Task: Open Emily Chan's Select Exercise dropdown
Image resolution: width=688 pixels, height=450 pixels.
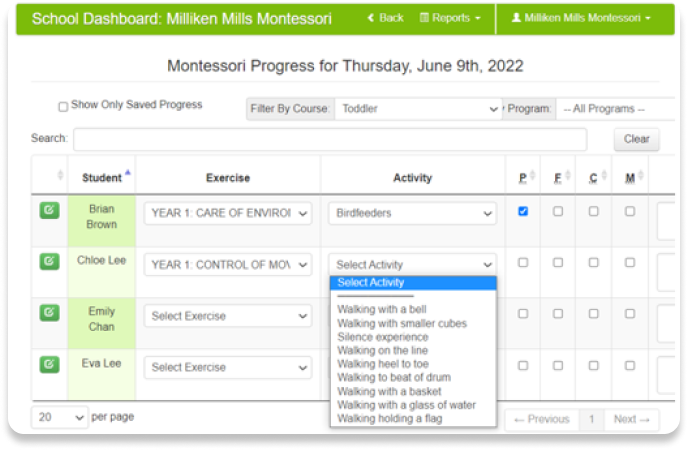Action: [x=228, y=316]
